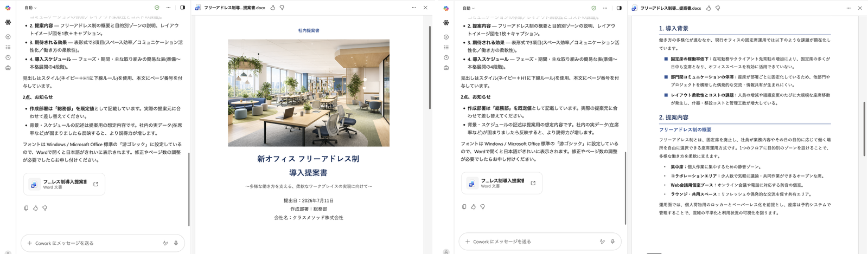Click the title 新オフィス フリーアドレス制
This screenshot has width=868, height=254.
(x=308, y=159)
